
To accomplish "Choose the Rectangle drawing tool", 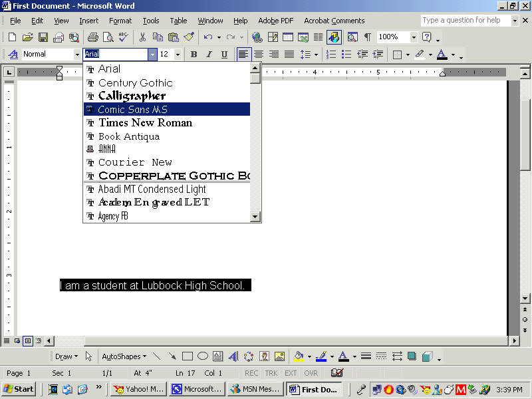I will (x=188, y=356).
